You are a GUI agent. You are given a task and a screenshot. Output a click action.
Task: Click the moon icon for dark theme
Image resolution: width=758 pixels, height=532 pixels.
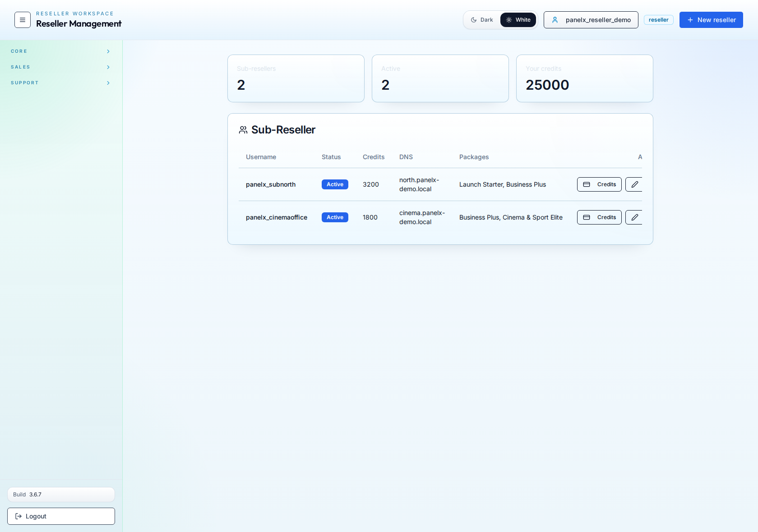click(x=474, y=20)
